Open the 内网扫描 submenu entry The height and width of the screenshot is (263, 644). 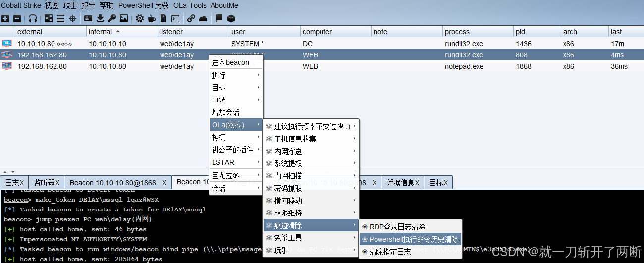(x=311, y=176)
